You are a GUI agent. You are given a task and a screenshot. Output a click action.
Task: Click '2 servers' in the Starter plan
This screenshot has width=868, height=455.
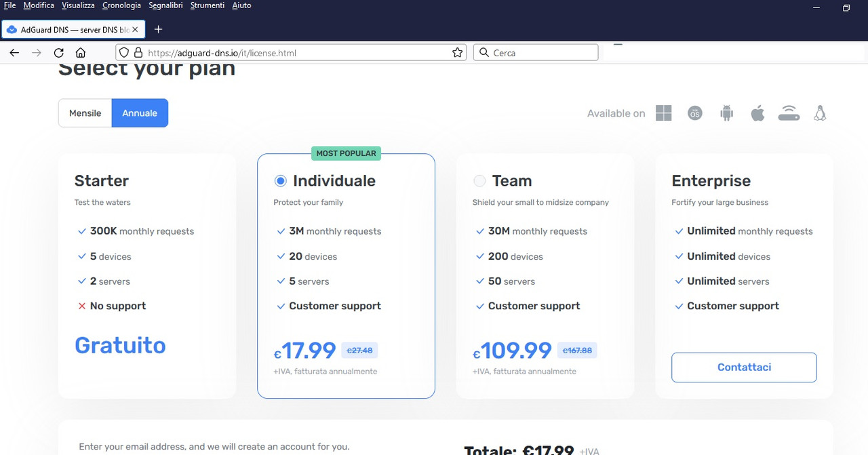point(110,281)
